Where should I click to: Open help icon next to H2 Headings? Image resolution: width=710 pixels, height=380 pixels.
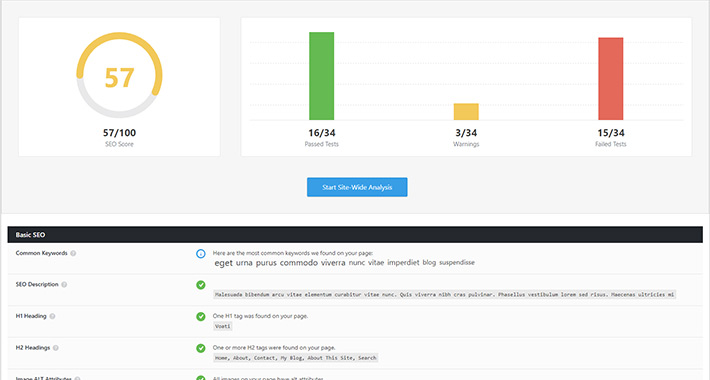click(56, 348)
